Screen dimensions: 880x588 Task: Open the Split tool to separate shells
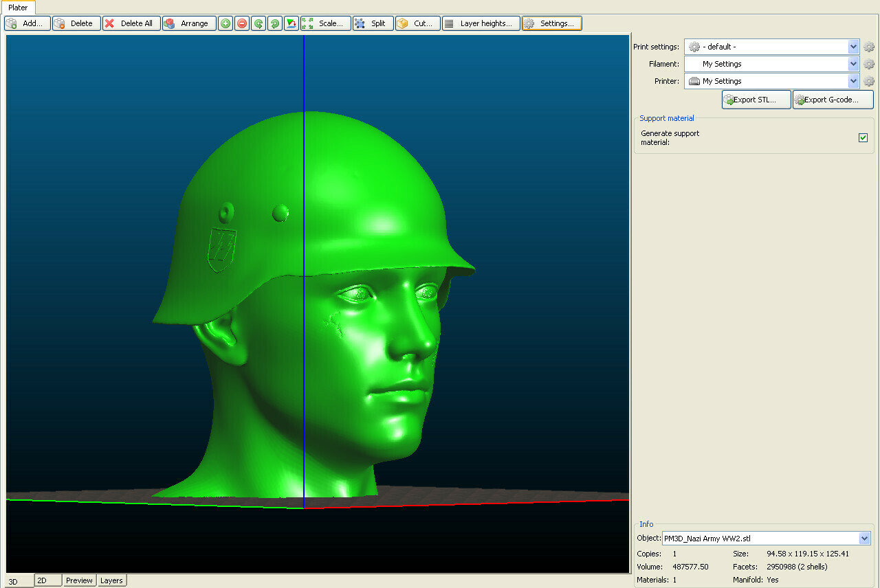click(372, 23)
